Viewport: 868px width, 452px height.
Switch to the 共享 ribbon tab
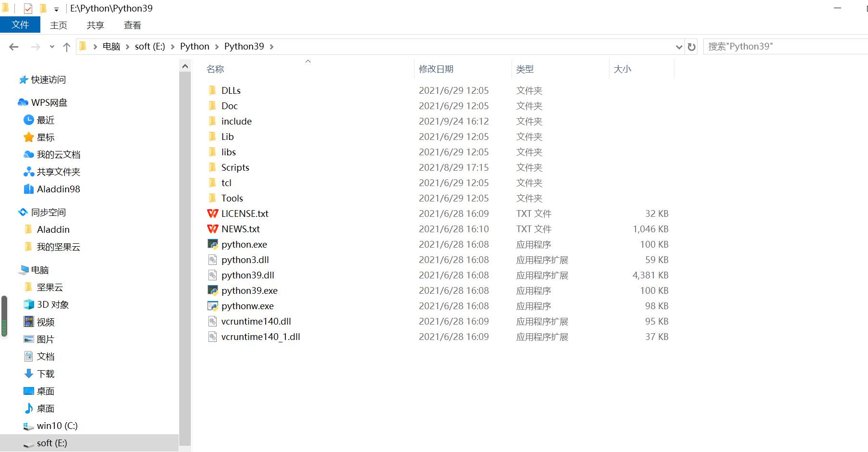pyautogui.click(x=96, y=25)
